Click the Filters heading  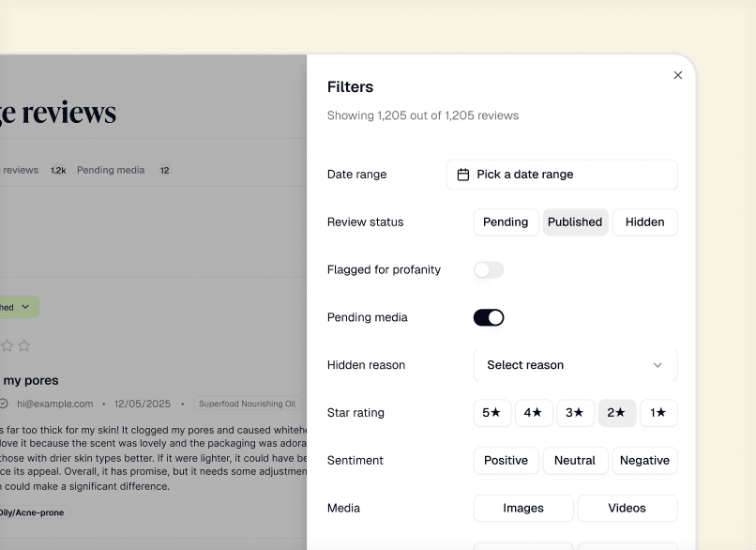(x=350, y=87)
